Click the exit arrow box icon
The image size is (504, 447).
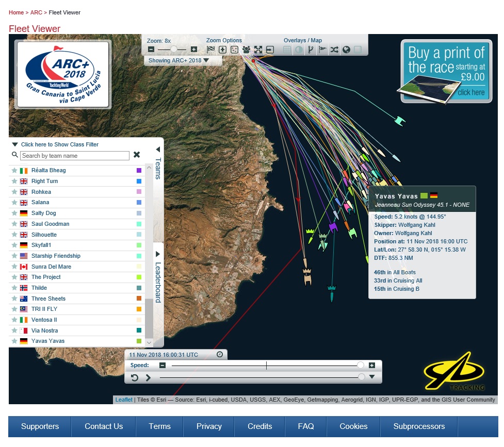[x=270, y=49]
